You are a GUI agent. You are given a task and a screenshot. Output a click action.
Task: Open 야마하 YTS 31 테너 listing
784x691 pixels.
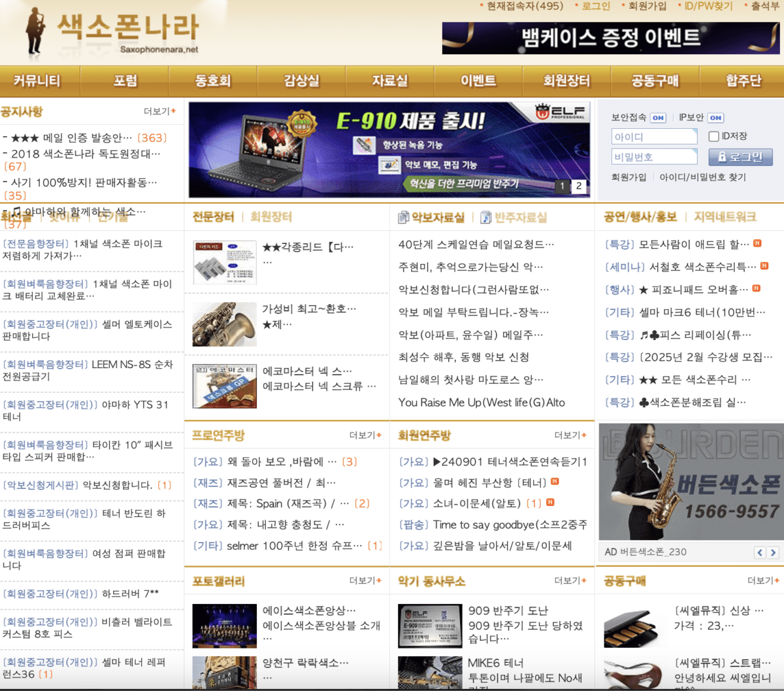[x=86, y=411]
